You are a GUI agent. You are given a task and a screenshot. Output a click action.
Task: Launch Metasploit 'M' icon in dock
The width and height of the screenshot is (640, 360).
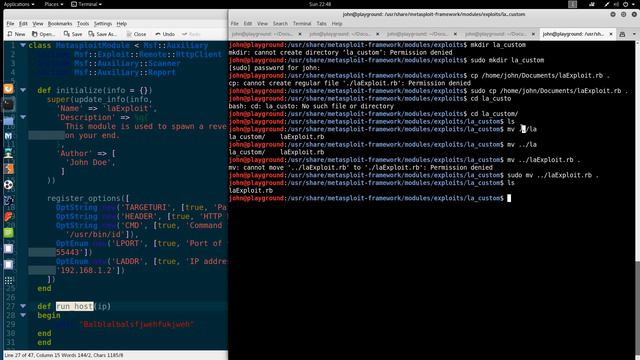coord(9,136)
